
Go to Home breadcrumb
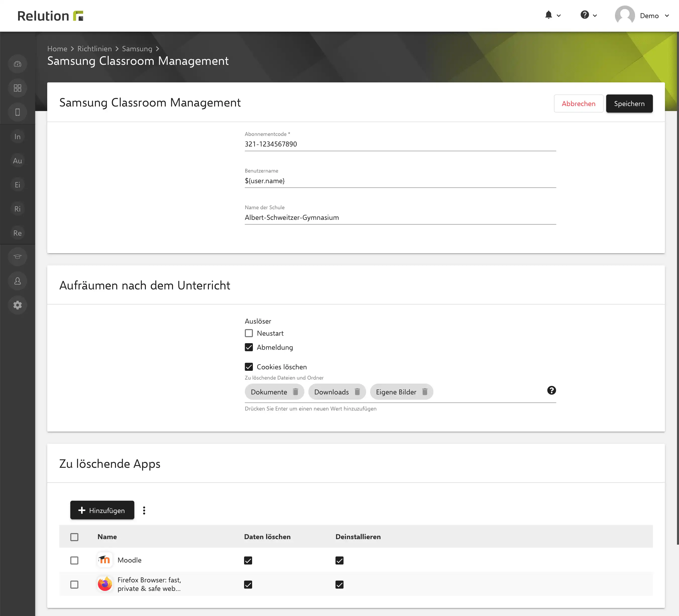click(x=57, y=49)
